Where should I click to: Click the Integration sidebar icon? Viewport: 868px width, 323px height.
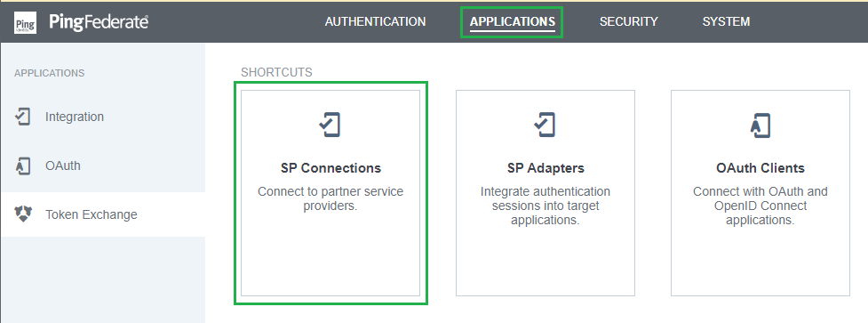[23, 117]
